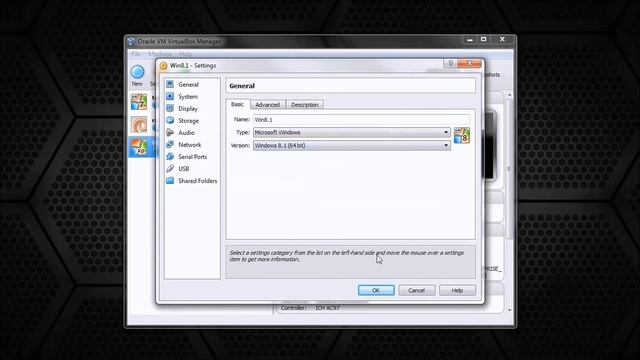The image size is (640, 360).
Task: Switch to the Advanced tab
Action: click(x=268, y=105)
